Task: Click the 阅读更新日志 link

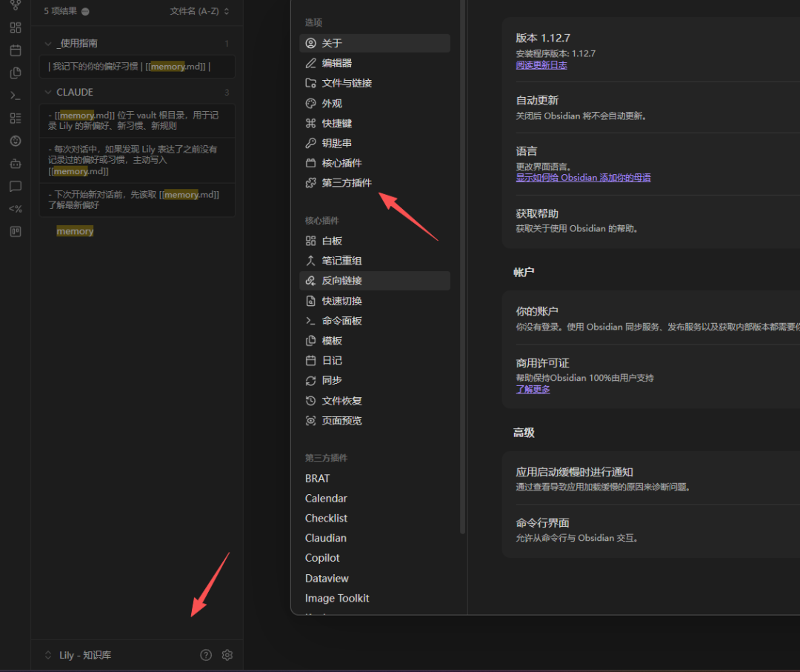Action: tap(541, 65)
